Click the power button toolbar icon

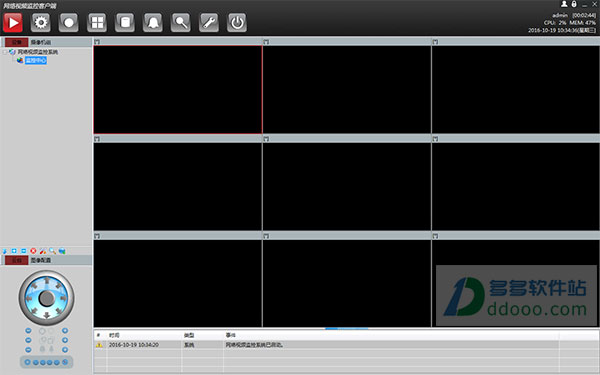(237, 23)
